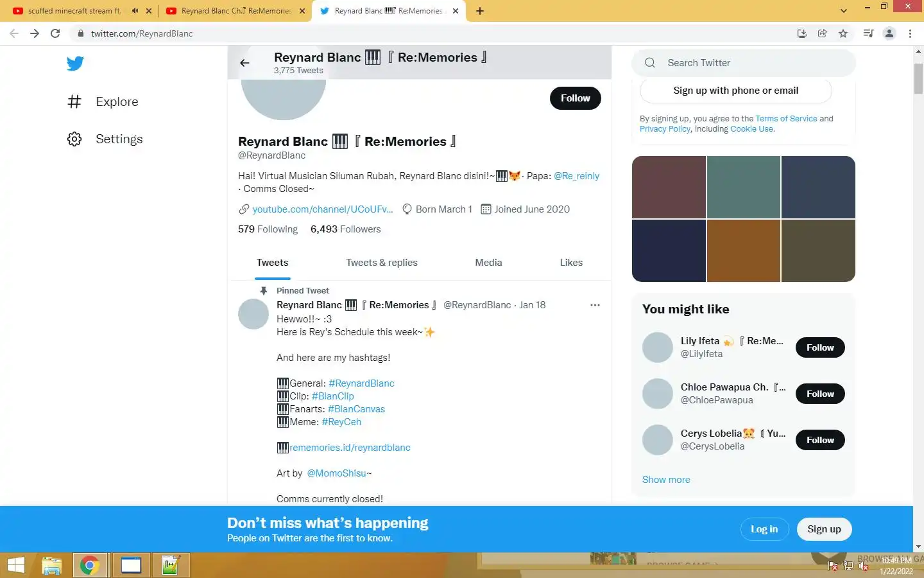Click the 6,493 Followers count
This screenshot has height=578, width=924.
345,229
